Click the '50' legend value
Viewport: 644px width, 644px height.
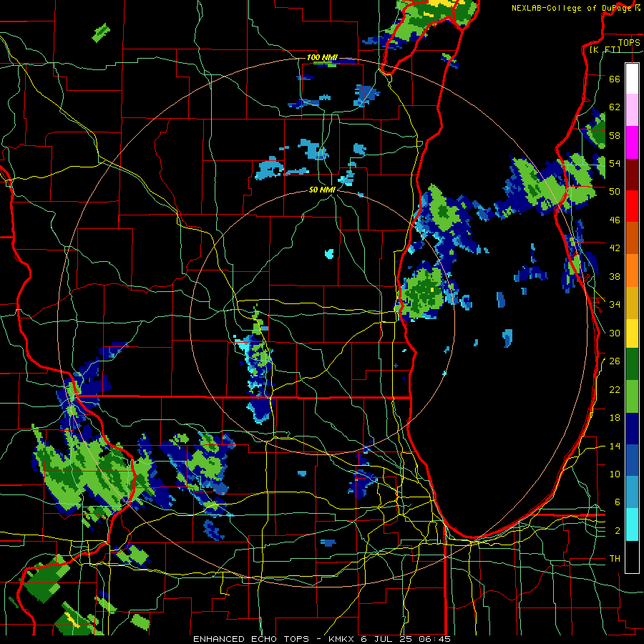[x=615, y=192]
